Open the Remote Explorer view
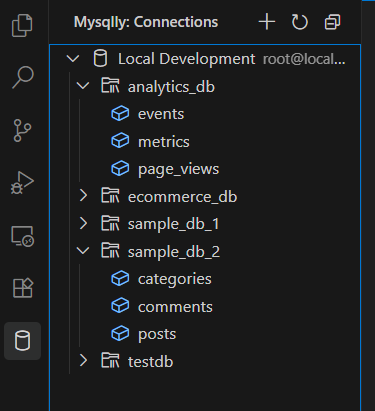375x411 pixels. 22,236
